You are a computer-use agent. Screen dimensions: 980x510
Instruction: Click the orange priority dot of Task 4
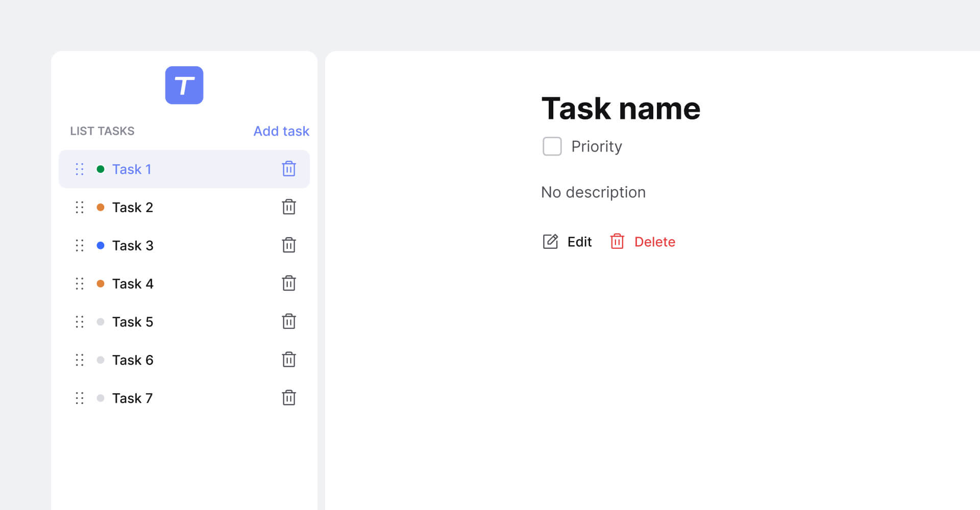pos(101,284)
